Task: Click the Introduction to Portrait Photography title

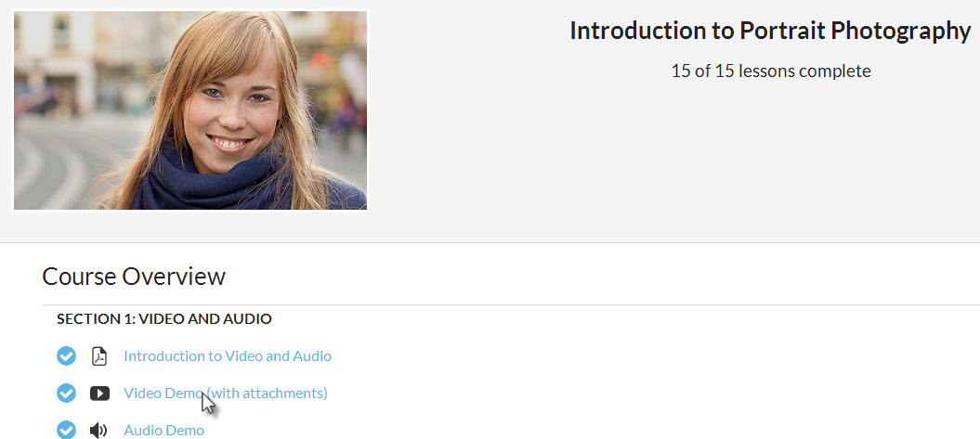Action: 769,31
